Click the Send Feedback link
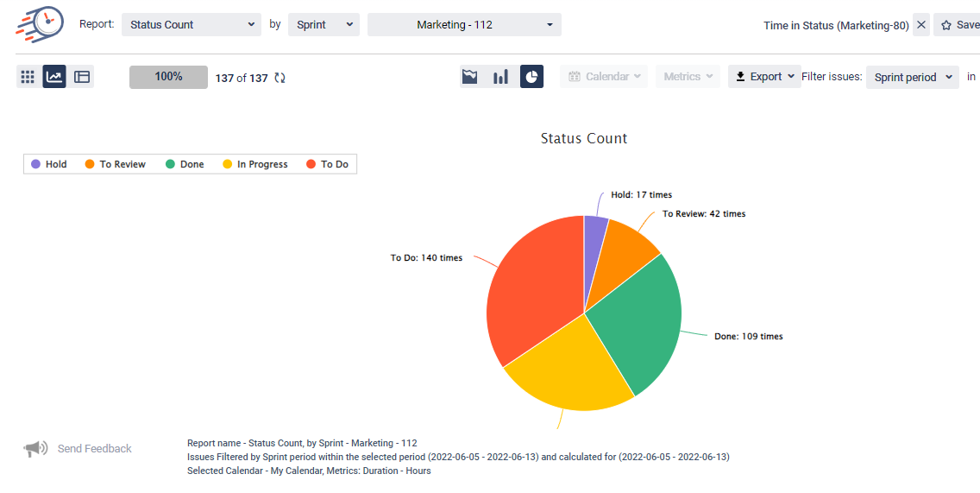 click(x=94, y=449)
